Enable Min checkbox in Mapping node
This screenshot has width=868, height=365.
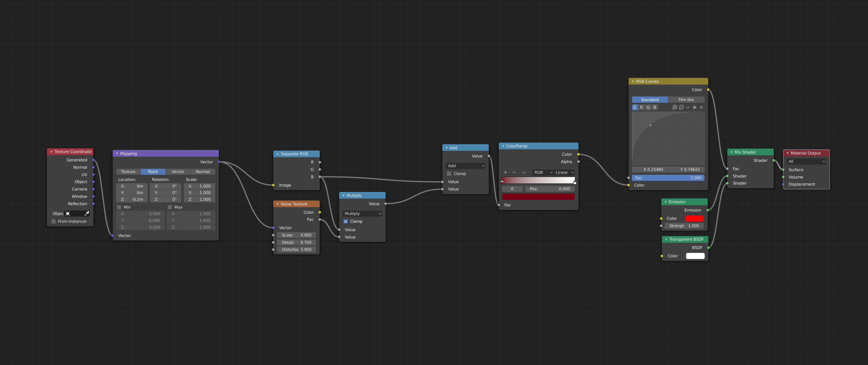coord(119,207)
